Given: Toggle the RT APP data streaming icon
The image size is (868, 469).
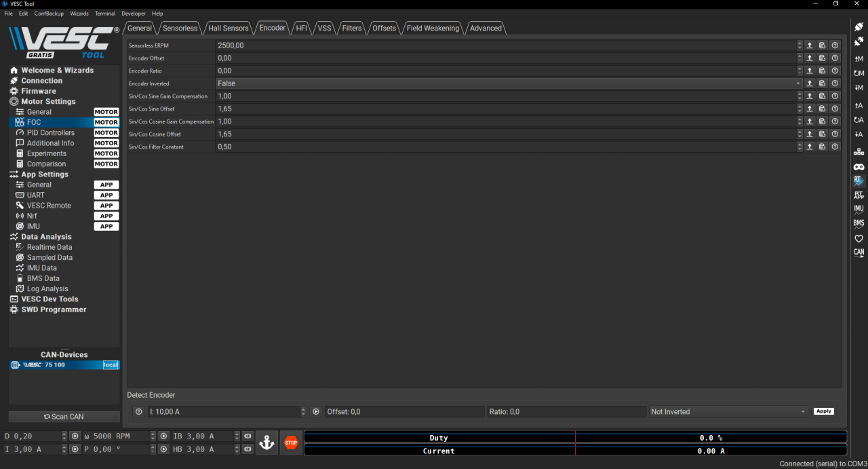Looking at the screenshot, I should [x=859, y=195].
